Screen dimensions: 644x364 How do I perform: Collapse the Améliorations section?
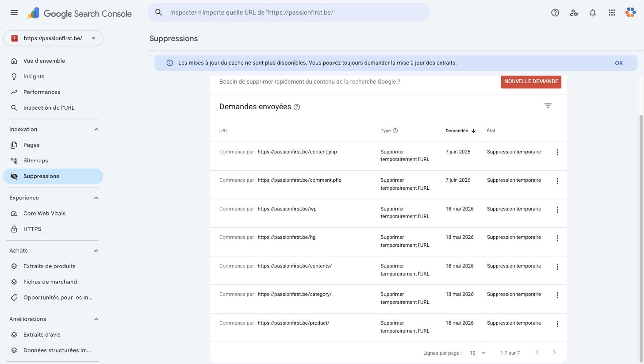pos(96,319)
